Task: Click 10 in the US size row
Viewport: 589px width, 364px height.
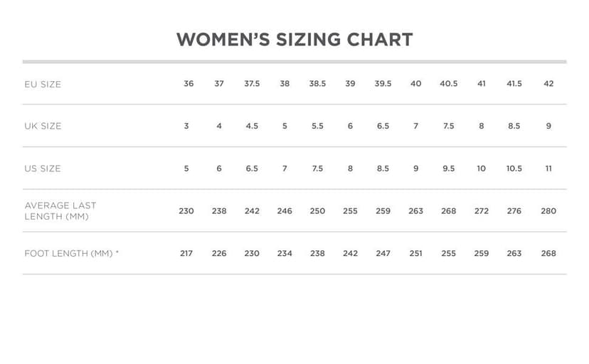Action: pos(482,168)
